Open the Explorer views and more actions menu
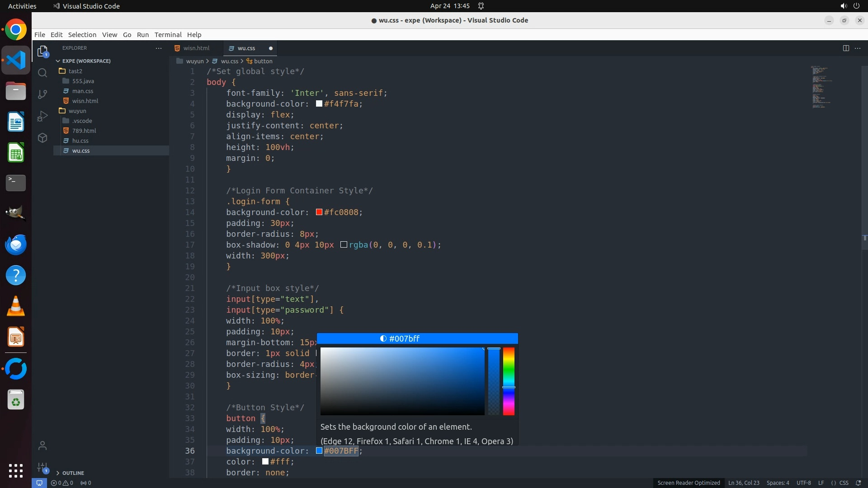868x488 pixels. [x=159, y=48]
